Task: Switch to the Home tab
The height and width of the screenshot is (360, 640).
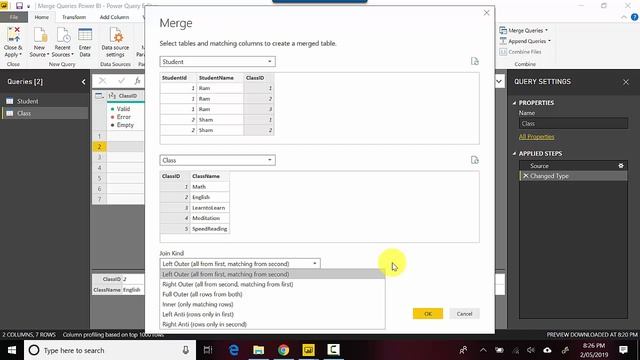Action: pos(41,17)
